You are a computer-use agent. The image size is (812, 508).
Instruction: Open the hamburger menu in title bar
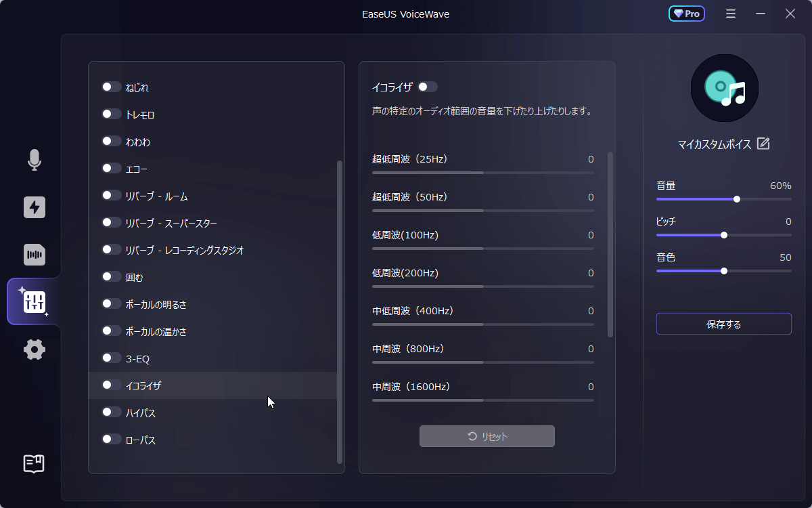(731, 14)
